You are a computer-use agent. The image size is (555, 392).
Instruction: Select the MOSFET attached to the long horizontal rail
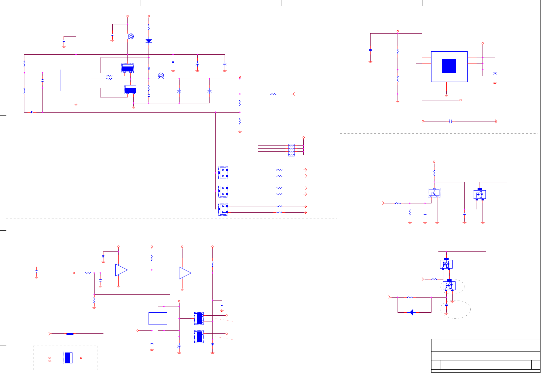click(x=446, y=264)
